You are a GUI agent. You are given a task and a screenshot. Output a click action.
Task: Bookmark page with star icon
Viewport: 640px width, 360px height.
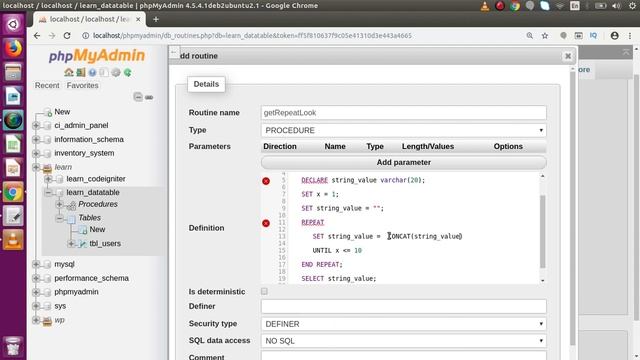545,36
